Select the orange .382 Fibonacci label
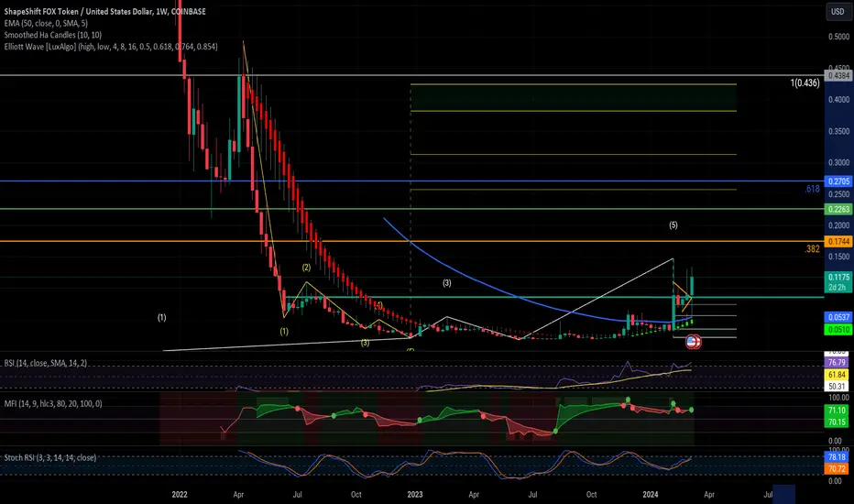 pyautogui.click(x=812, y=249)
